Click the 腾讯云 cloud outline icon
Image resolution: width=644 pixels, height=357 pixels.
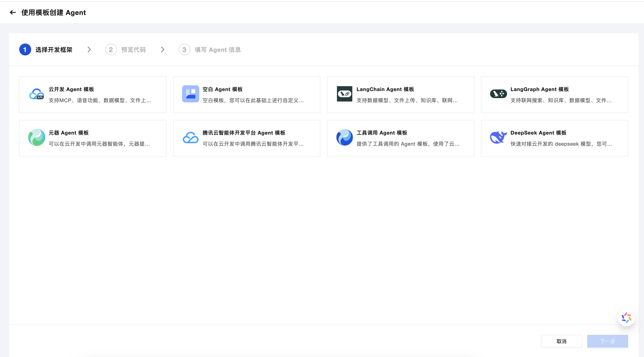(x=190, y=138)
